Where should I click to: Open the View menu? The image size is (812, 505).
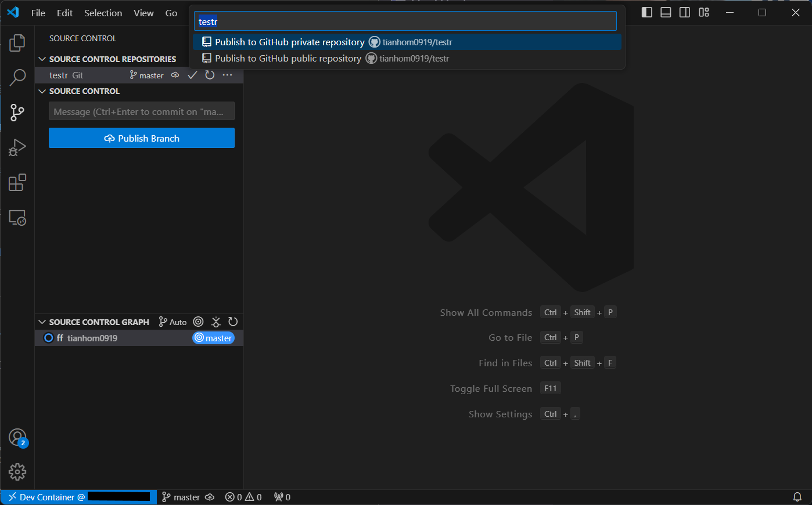pos(143,13)
